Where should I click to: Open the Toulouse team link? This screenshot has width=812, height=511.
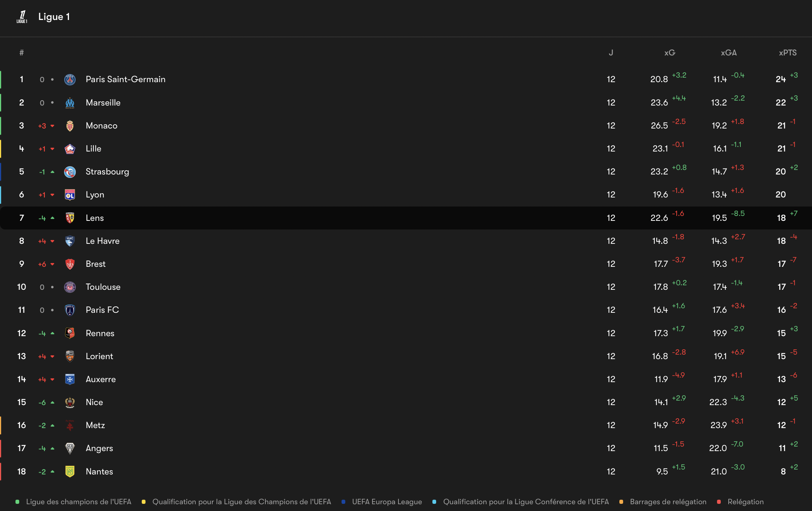[103, 287]
